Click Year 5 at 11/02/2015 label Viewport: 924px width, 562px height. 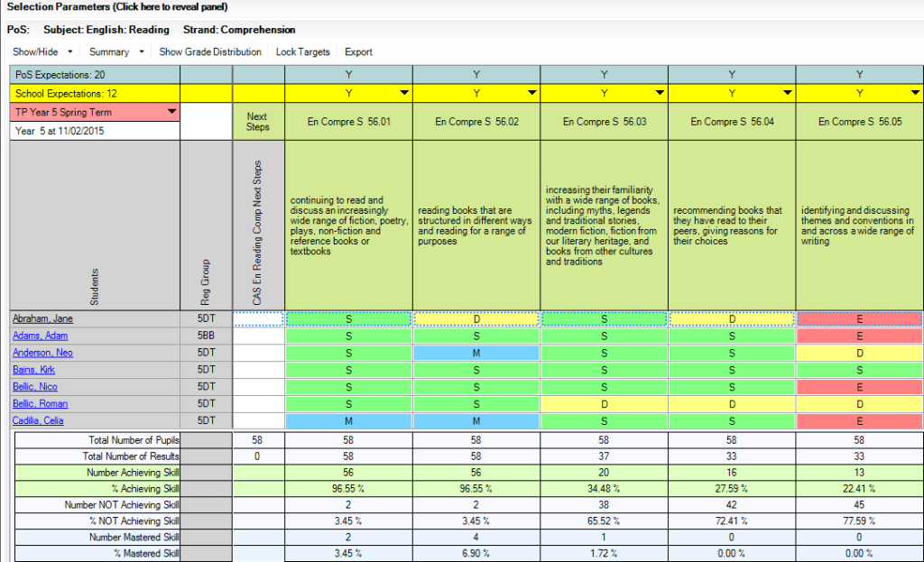coord(95,131)
